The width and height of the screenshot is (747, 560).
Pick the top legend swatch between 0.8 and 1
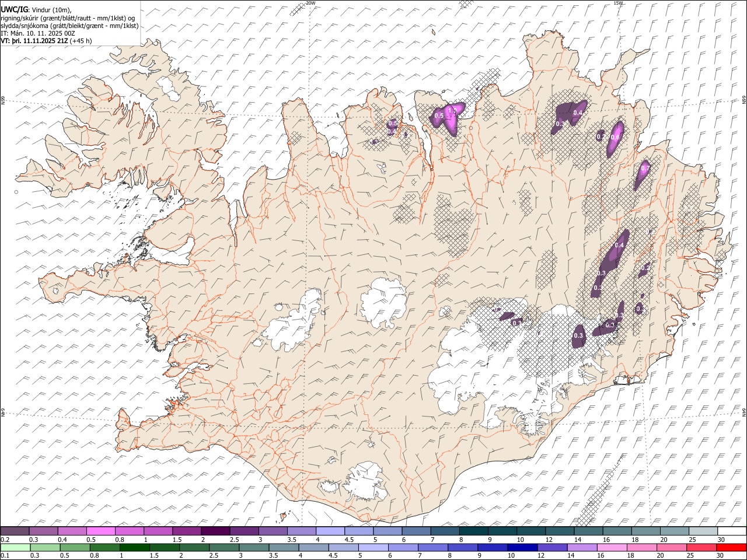point(130,531)
